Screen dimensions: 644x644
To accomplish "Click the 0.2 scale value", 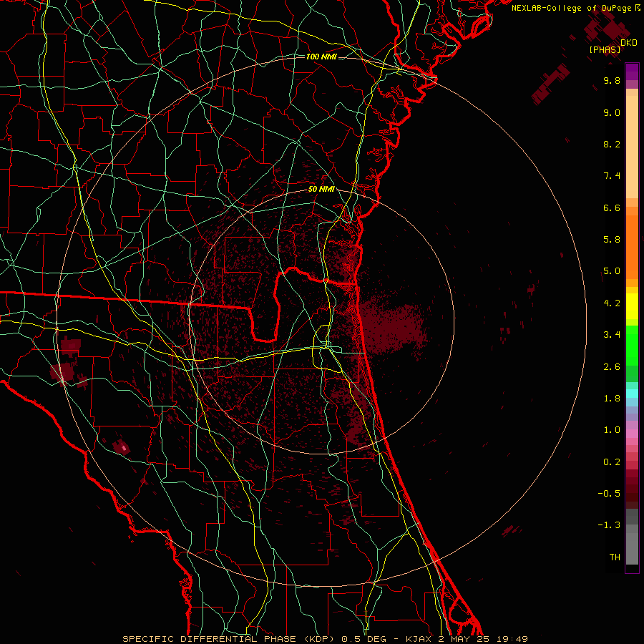I will tap(612, 462).
